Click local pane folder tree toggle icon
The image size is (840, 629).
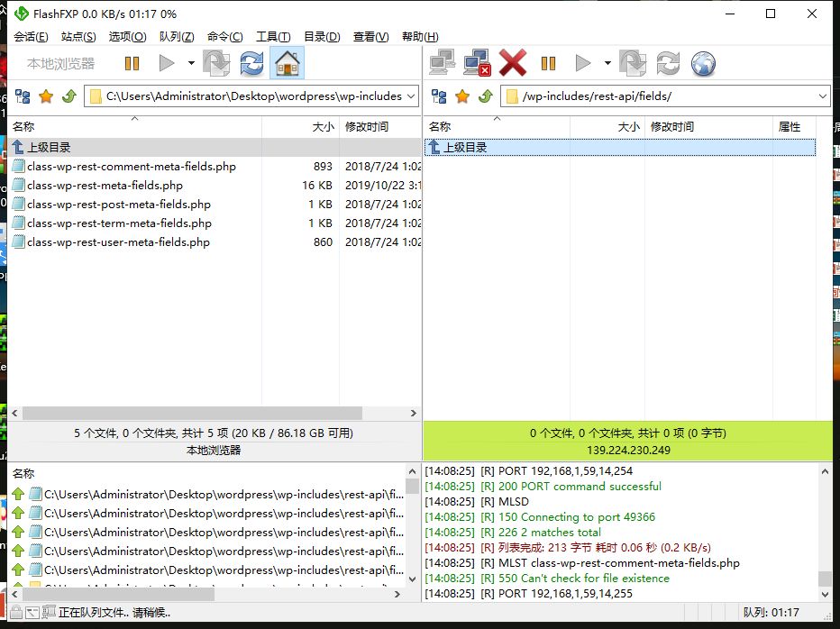[23, 96]
